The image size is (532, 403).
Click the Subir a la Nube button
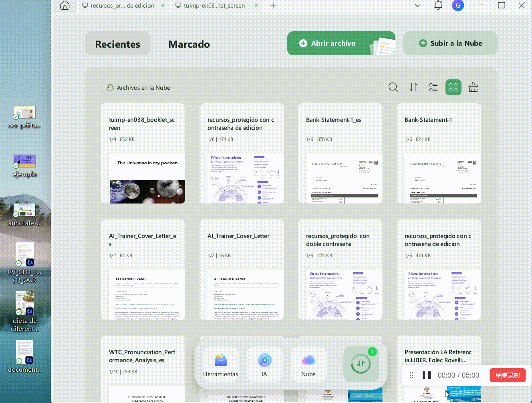point(450,43)
